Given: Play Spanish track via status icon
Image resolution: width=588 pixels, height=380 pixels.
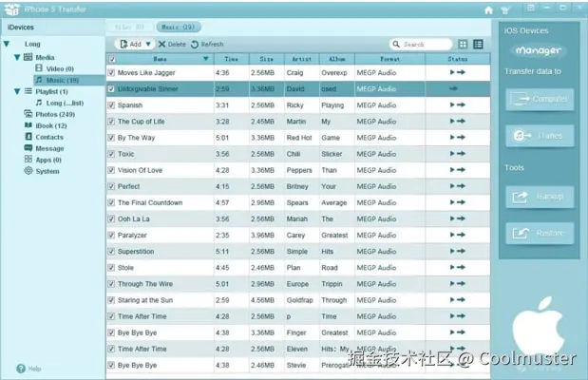Looking at the screenshot, I should point(452,104).
